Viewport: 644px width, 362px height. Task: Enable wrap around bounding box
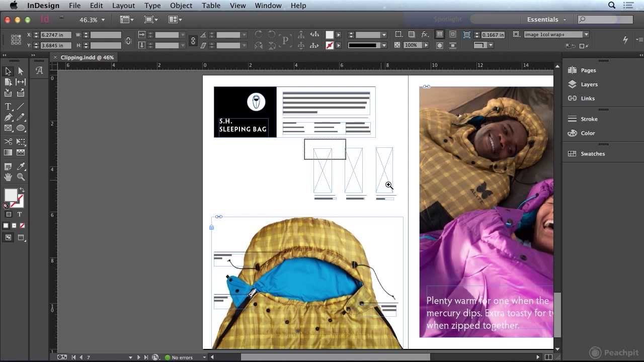coord(453,35)
